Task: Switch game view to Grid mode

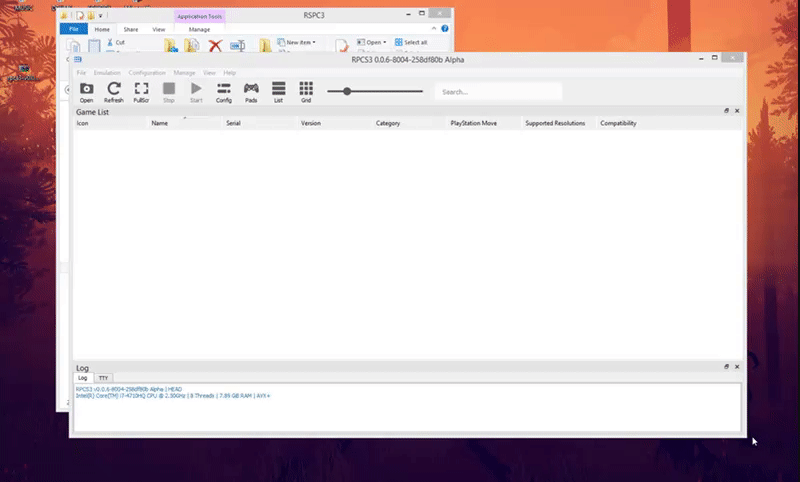Action: [x=306, y=92]
